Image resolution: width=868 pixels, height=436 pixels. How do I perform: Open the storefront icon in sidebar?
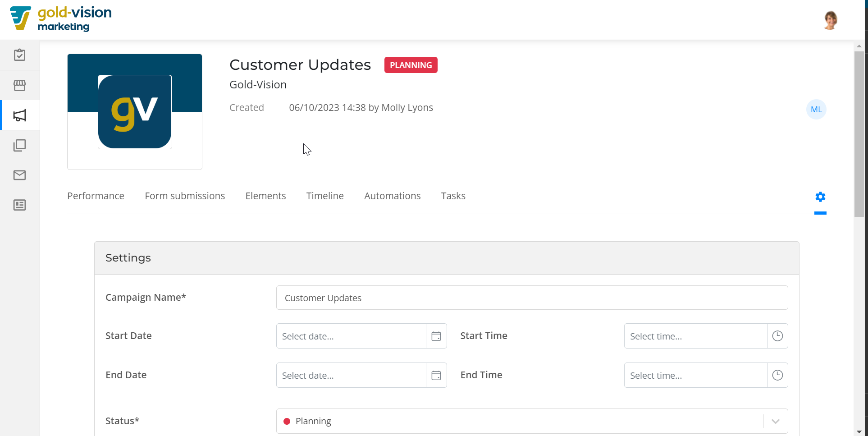pos(19,85)
